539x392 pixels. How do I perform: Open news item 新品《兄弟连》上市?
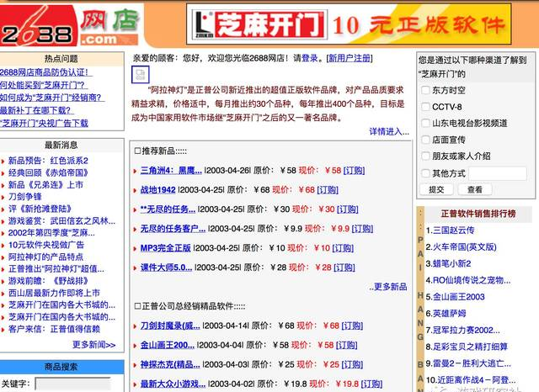(x=45, y=185)
